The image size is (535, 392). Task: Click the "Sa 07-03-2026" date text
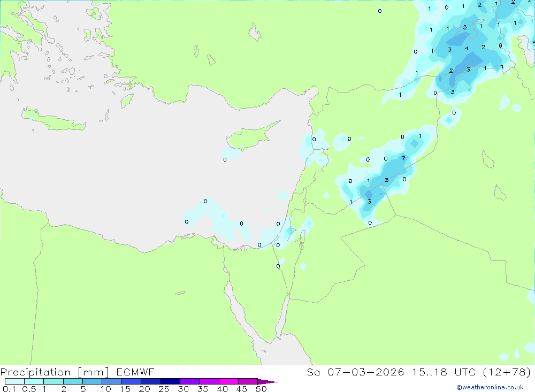click(356, 372)
